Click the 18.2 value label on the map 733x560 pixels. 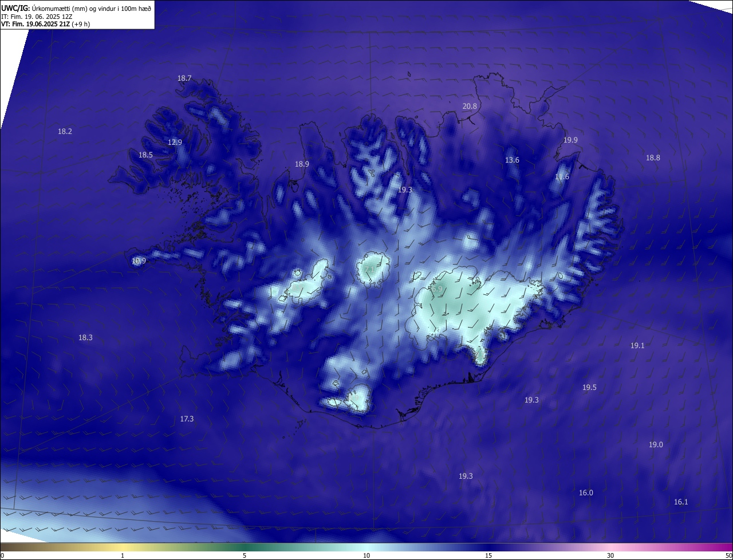pos(65,132)
